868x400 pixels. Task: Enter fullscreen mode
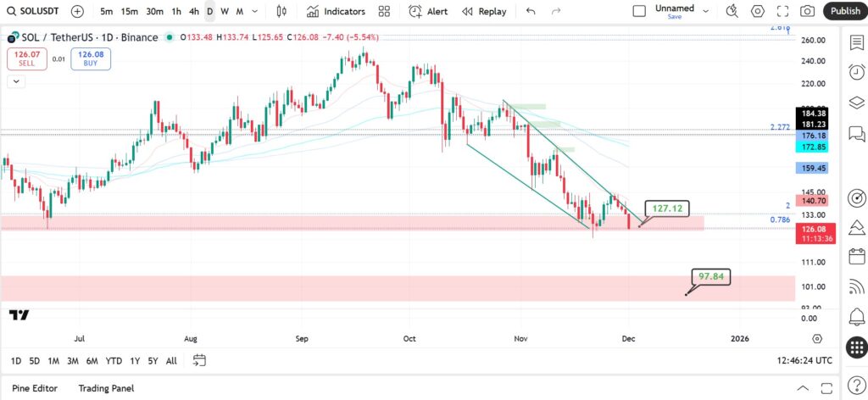(x=782, y=11)
